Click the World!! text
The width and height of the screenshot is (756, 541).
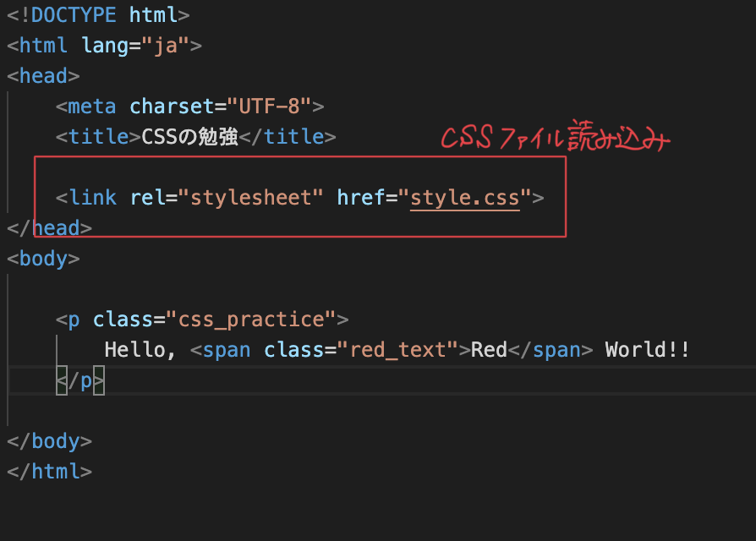pyautogui.click(x=647, y=350)
